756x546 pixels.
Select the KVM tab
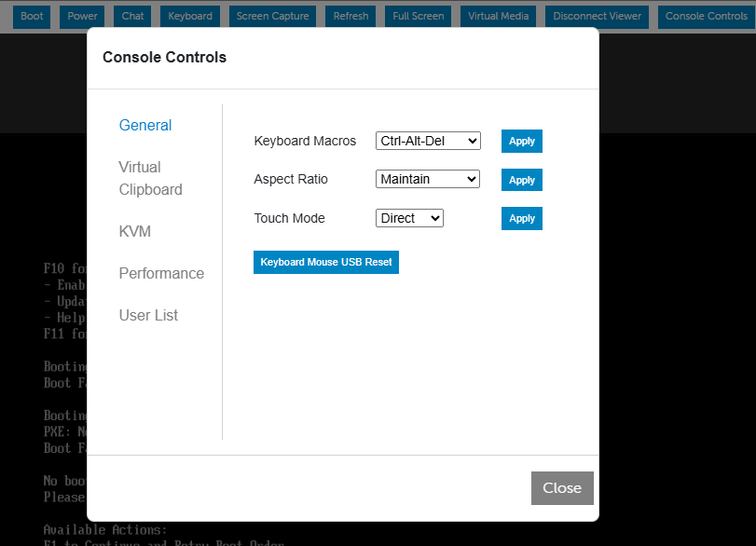point(134,231)
